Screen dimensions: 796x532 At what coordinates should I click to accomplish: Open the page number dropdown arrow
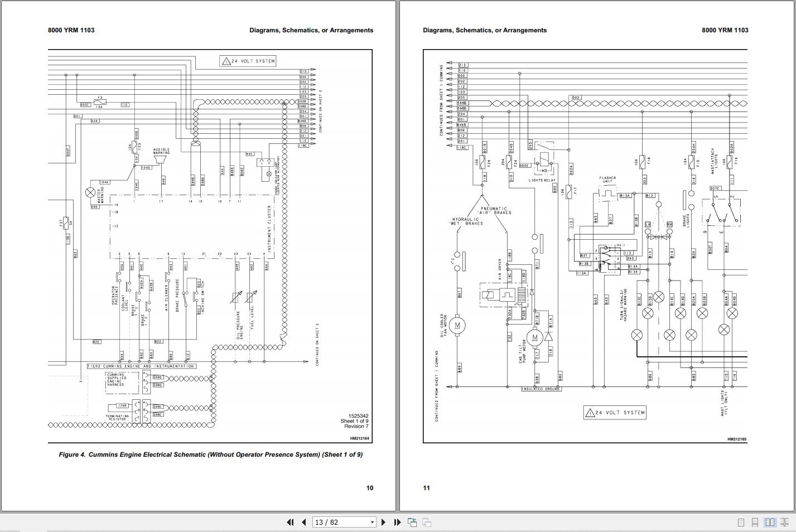click(372, 523)
